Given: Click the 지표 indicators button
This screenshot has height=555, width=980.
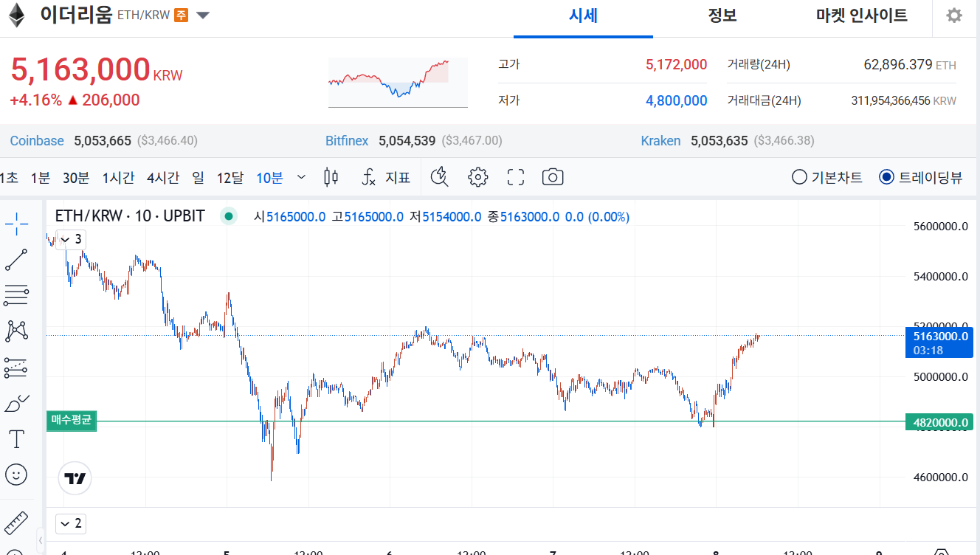Looking at the screenshot, I should [x=386, y=177].
